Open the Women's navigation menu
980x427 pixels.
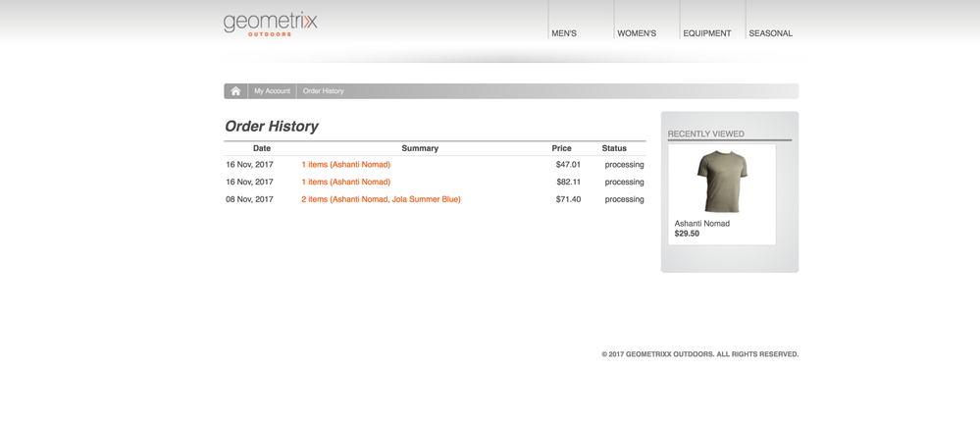coord(637,33)
